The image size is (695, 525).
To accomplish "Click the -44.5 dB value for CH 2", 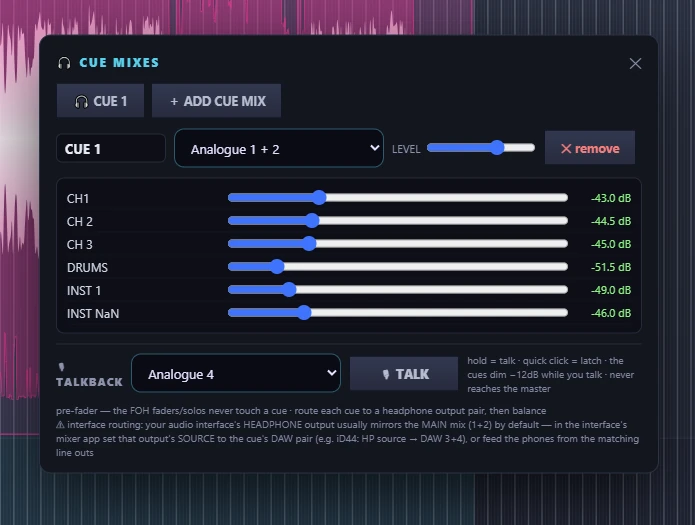I will tap(611, 221).
